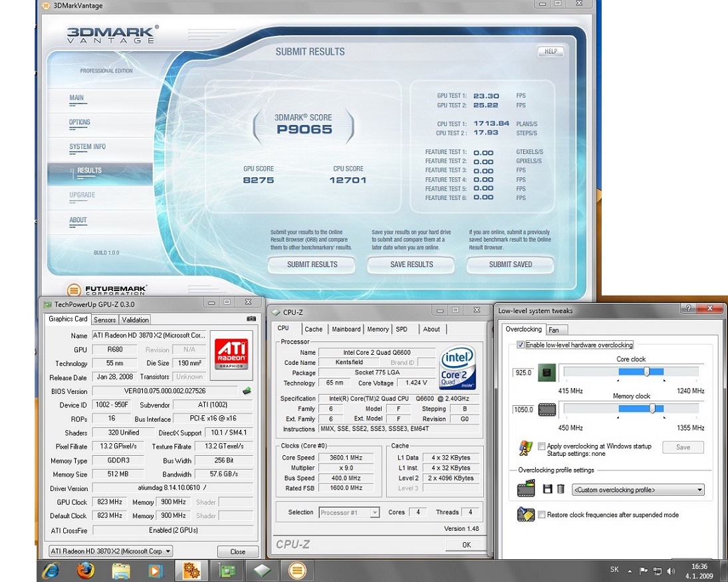
Task: Click help question mark in tweaks title bar
Action: (688, 308)
